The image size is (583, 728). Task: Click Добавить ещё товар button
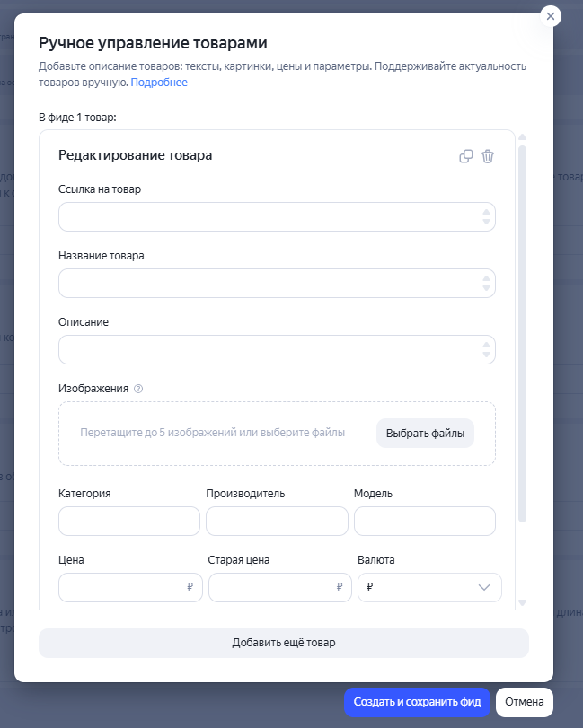[x=283, y=643]
